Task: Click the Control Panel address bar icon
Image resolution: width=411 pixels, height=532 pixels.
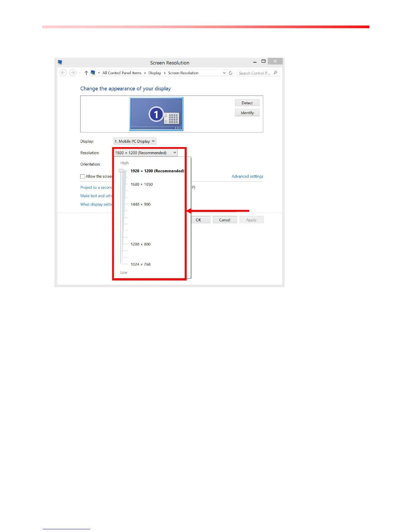Action: [x=93, y=73]
